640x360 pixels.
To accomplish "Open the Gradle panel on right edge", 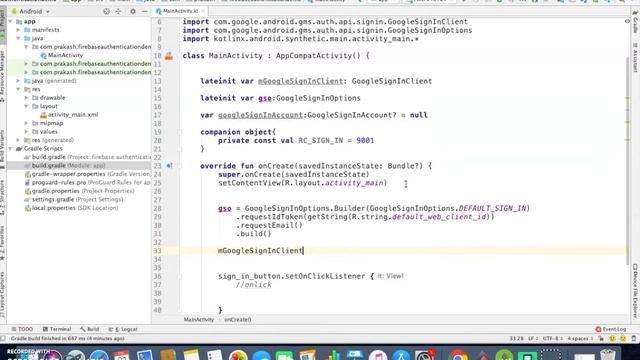I will tap(636, 23).
